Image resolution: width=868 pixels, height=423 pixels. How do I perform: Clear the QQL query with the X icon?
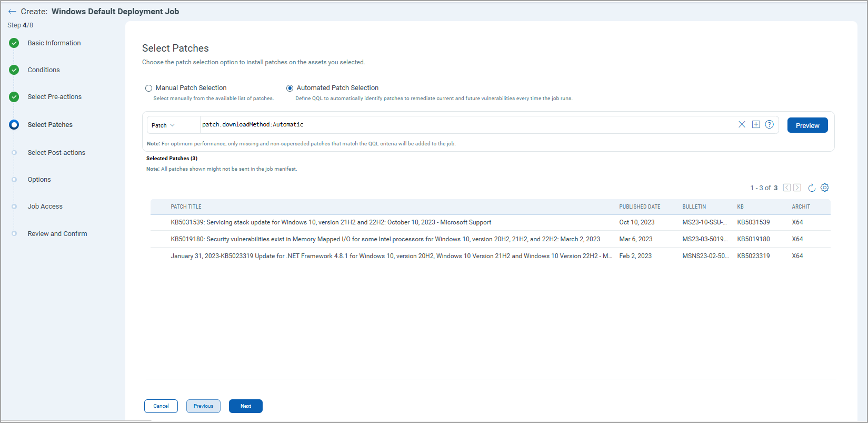[742, 124]
